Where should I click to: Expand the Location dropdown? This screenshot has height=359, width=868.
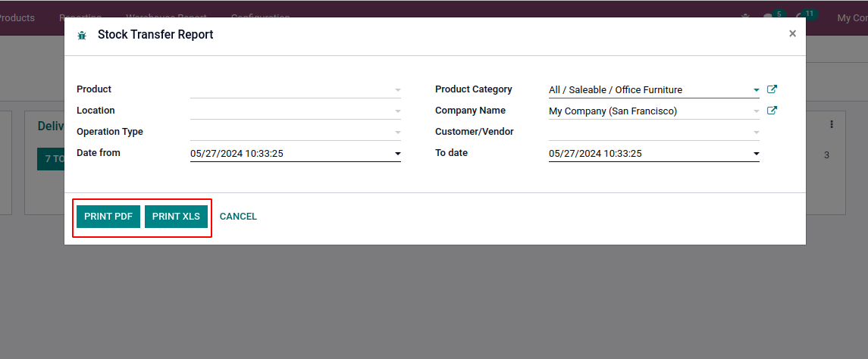tap(397, 111)
